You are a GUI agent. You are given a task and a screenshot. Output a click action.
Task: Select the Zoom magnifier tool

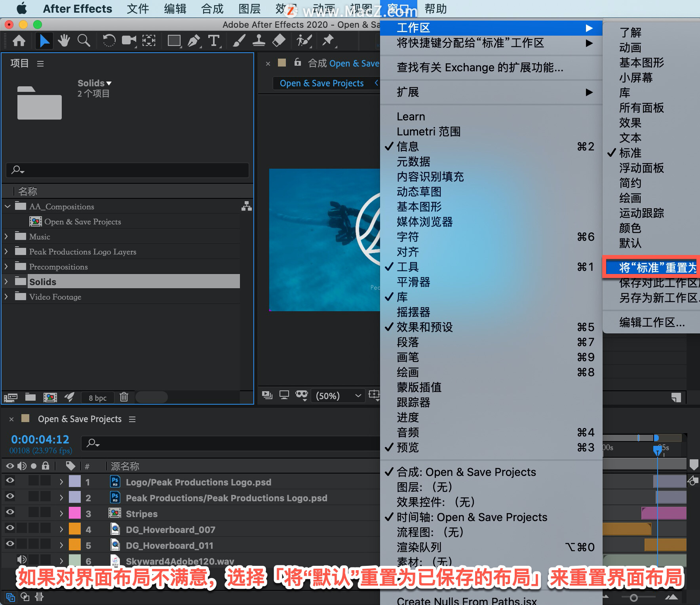point(84,40)
